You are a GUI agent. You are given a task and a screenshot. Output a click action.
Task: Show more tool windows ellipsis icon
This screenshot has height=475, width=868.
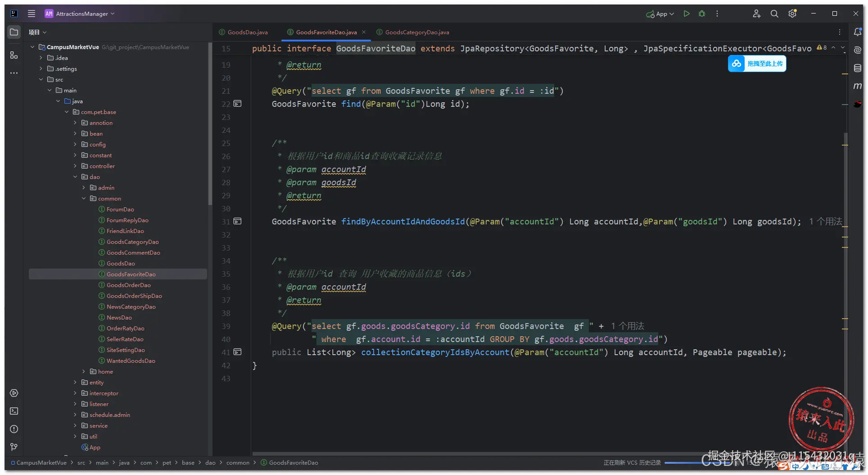14,73
